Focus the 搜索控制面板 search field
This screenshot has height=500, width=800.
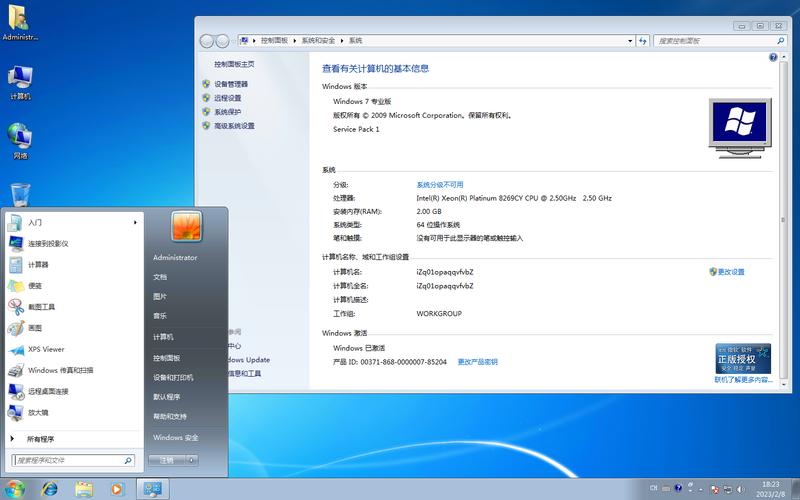pos(714,41)
